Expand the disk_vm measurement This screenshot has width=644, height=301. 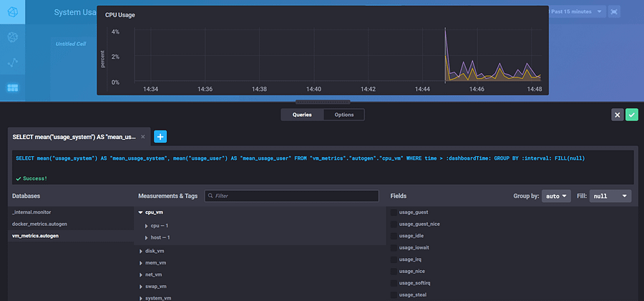pos(156,251)
